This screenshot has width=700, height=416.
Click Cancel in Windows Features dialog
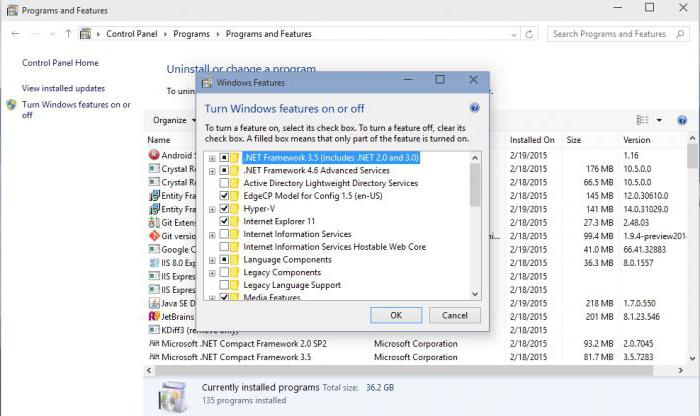(x=454, y=315)
